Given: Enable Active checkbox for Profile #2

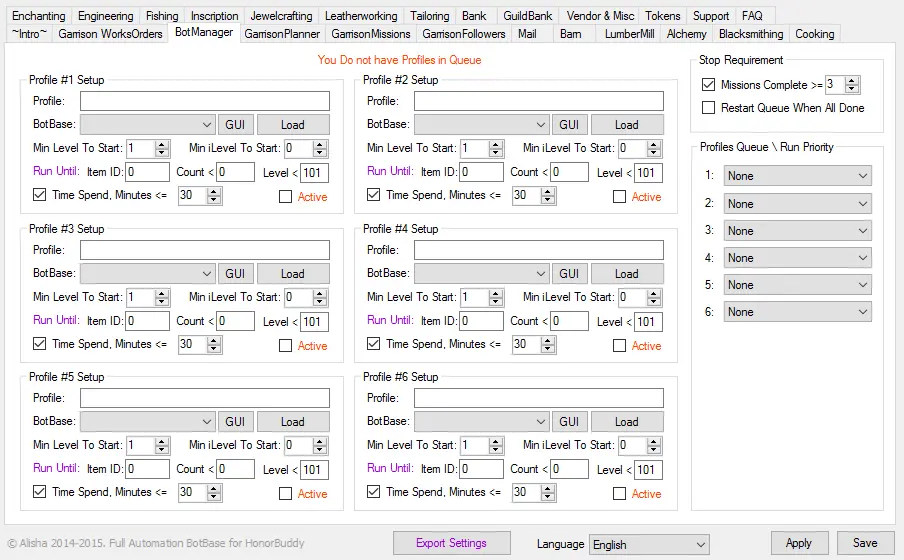Looking at the screenshot, I should tap(619, 197).
